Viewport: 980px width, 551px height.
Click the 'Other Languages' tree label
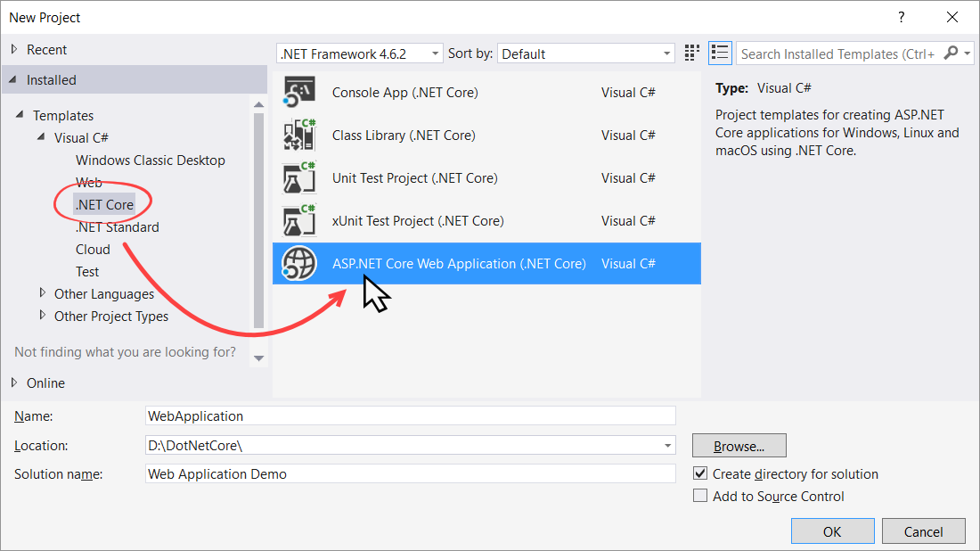click(103, 294)
